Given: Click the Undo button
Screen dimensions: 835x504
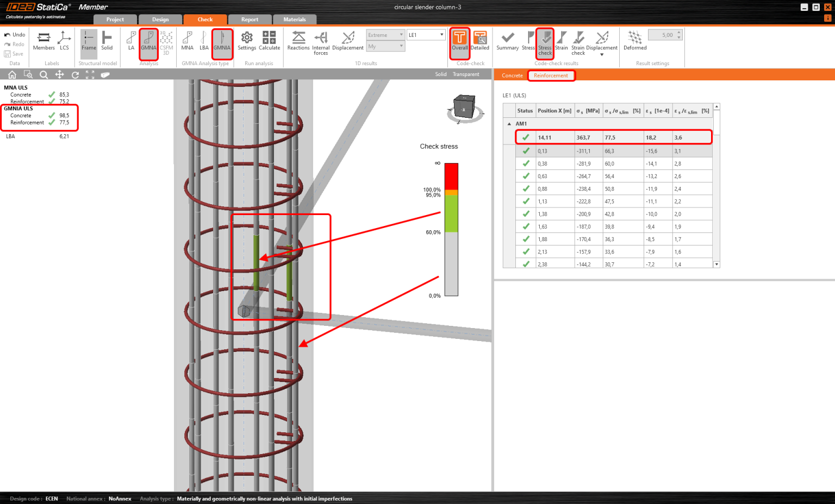Looking at the screenshot, I should 15,34.
